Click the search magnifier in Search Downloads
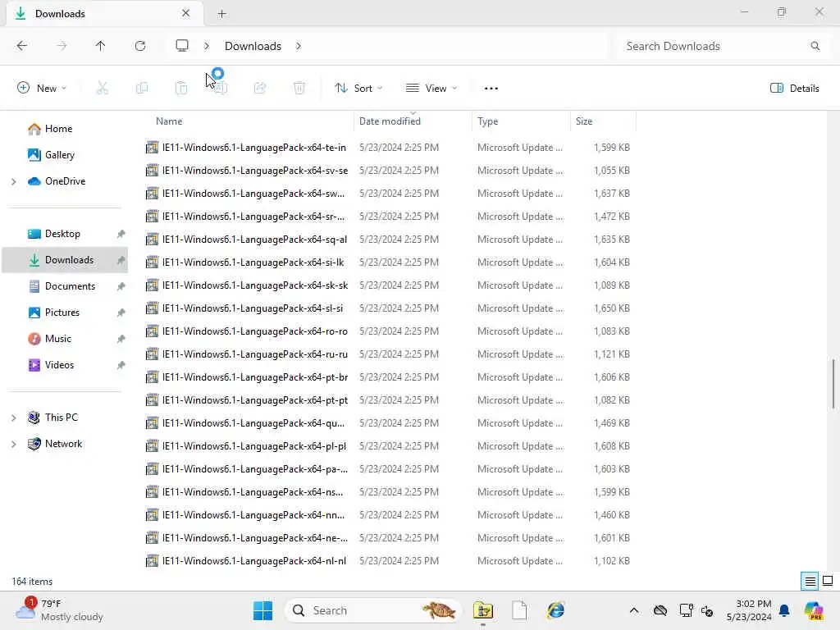Image resolution: width=840 pixels, height=630 pixels. tap(815, 46)
